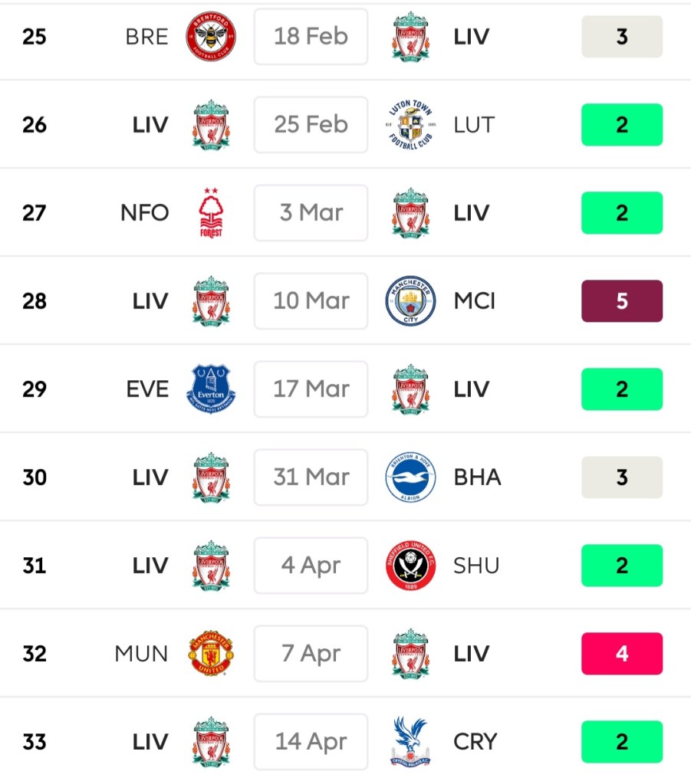Open the 10 Mar fixture date
Viewport: 691px width, 784px height.
[x=311, y=301]
